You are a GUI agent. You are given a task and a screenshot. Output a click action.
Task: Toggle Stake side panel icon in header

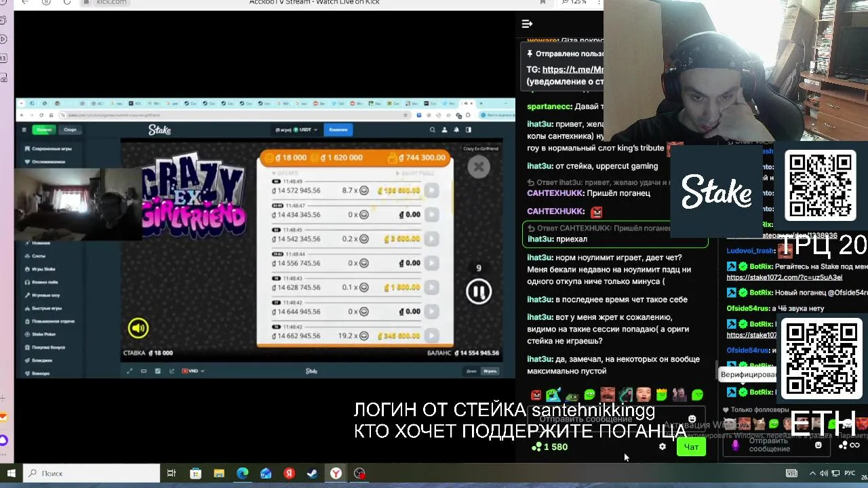pos(468,129)
